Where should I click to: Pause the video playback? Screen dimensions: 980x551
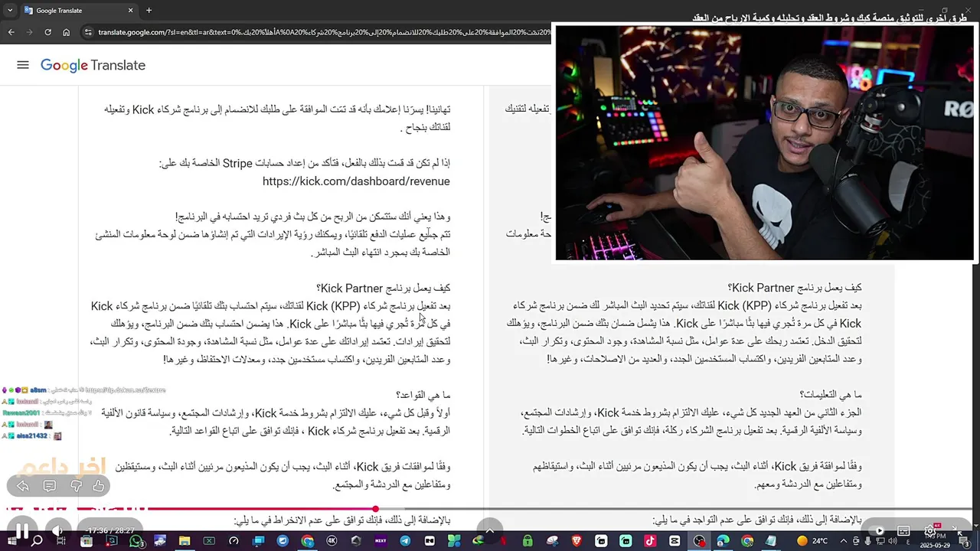tap(21, 530)
